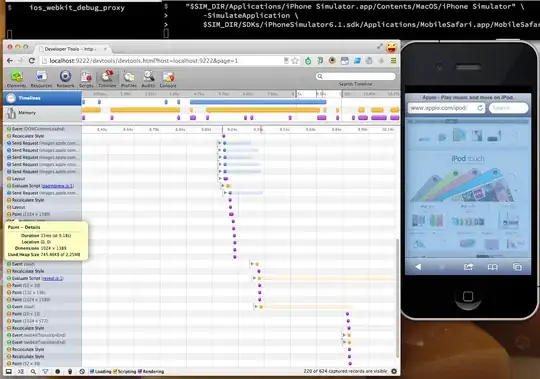
Task: Select the Developer Tools tab
Action: coord(73,49)
